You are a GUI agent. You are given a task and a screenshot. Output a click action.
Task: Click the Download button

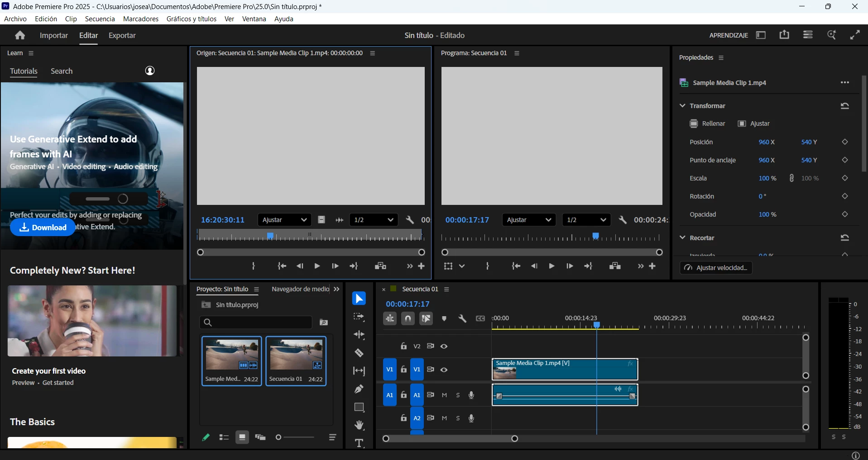coord(43,228)
